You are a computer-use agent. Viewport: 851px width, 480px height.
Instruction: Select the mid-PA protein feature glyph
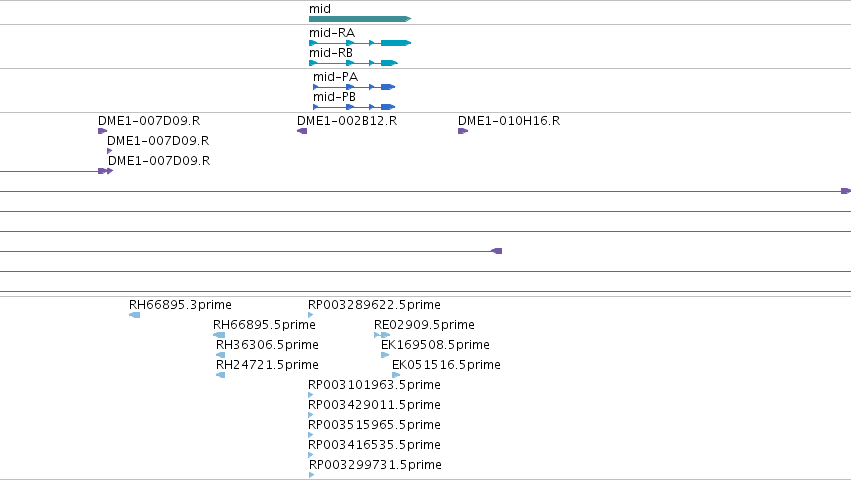(x=354, y=87)
